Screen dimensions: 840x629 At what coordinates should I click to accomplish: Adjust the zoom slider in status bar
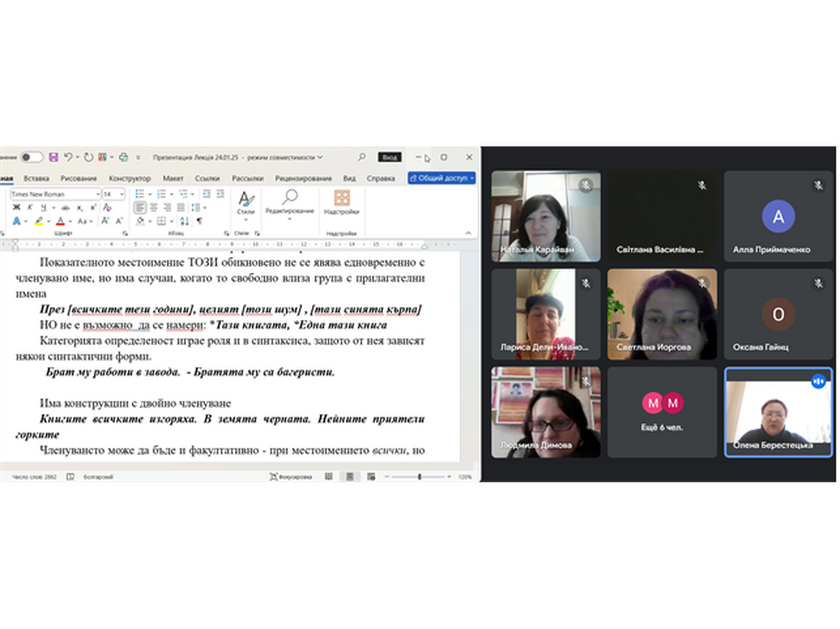419,477
